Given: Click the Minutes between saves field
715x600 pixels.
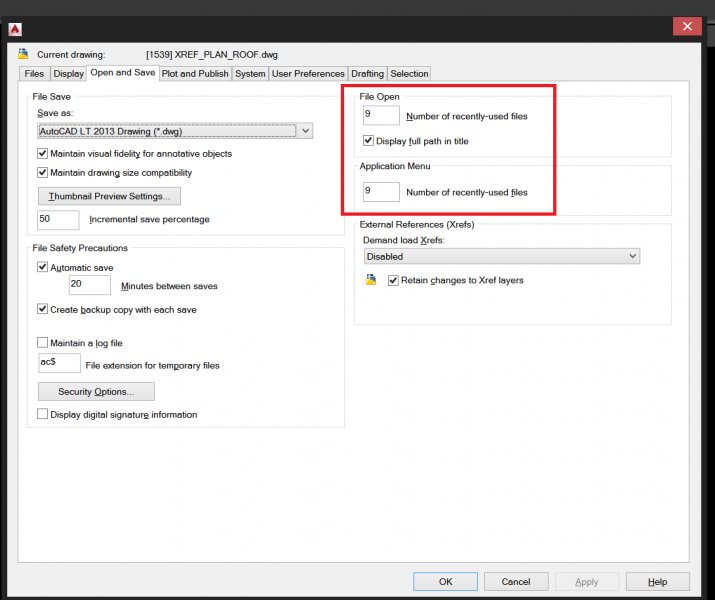Looking at the screenshot, I should (89, 285).
